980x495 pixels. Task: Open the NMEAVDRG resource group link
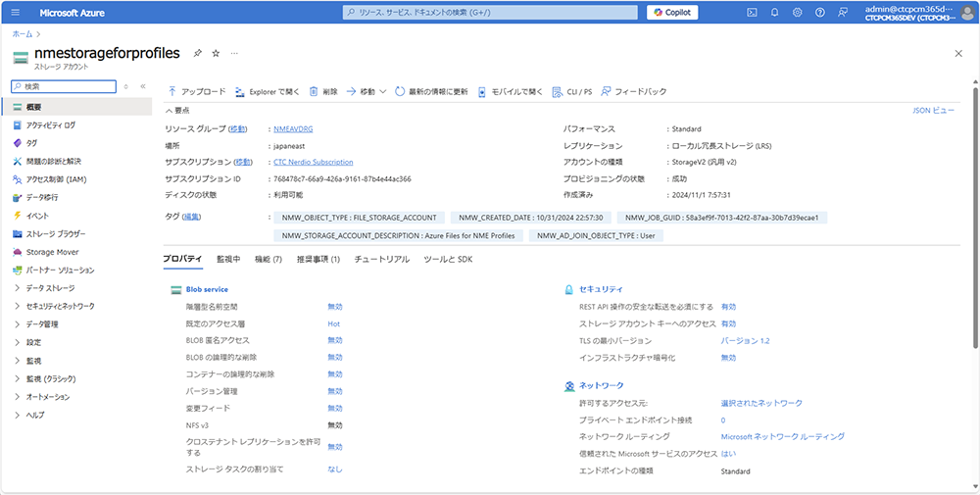(x=293, y=128)
